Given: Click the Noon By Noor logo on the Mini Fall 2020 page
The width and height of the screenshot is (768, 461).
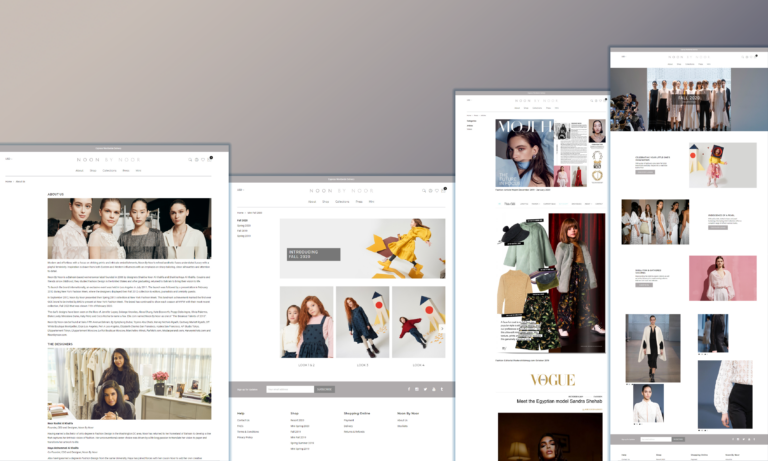Looking at the screenshot, I should click(x=342, y=191).
